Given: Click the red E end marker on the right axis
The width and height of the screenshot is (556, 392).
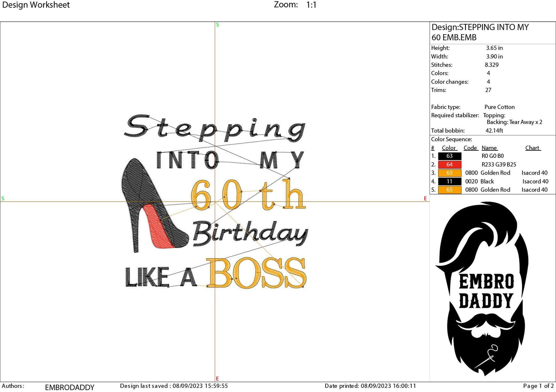Looking at the screenshot, I should 425,198.
